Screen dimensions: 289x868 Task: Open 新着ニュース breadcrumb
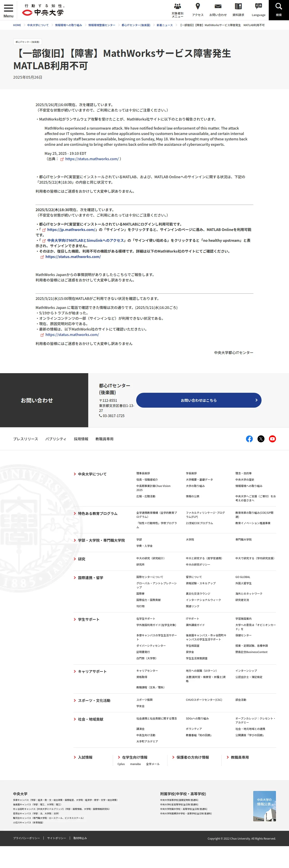tap(165, 25)
